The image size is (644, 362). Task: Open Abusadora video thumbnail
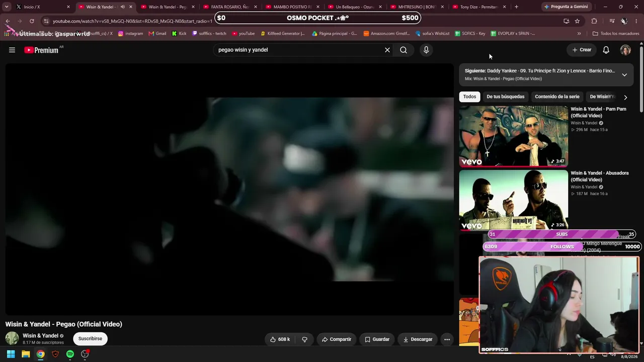(x=513, y=200)
